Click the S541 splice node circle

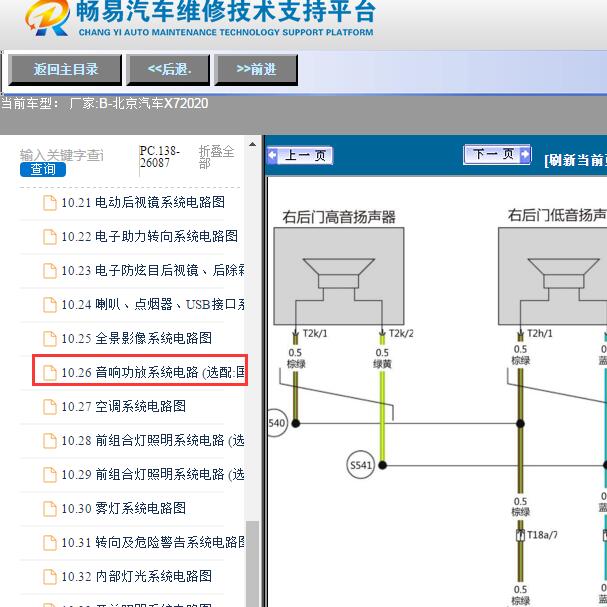[x=360, y=465]
